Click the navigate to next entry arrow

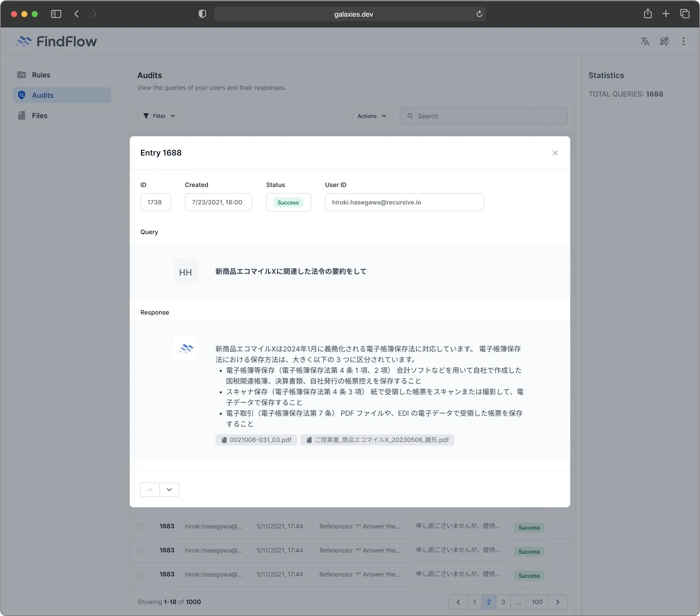pyautogui.click(x=169, y=489)
